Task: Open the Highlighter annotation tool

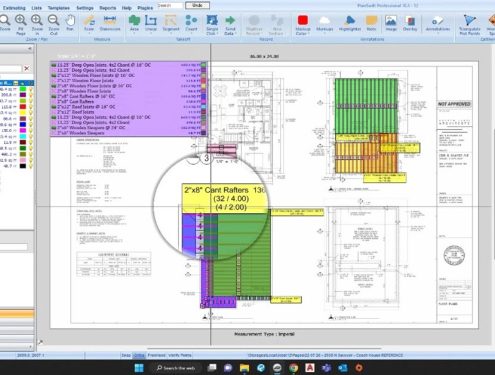Action: pos(350,24)
